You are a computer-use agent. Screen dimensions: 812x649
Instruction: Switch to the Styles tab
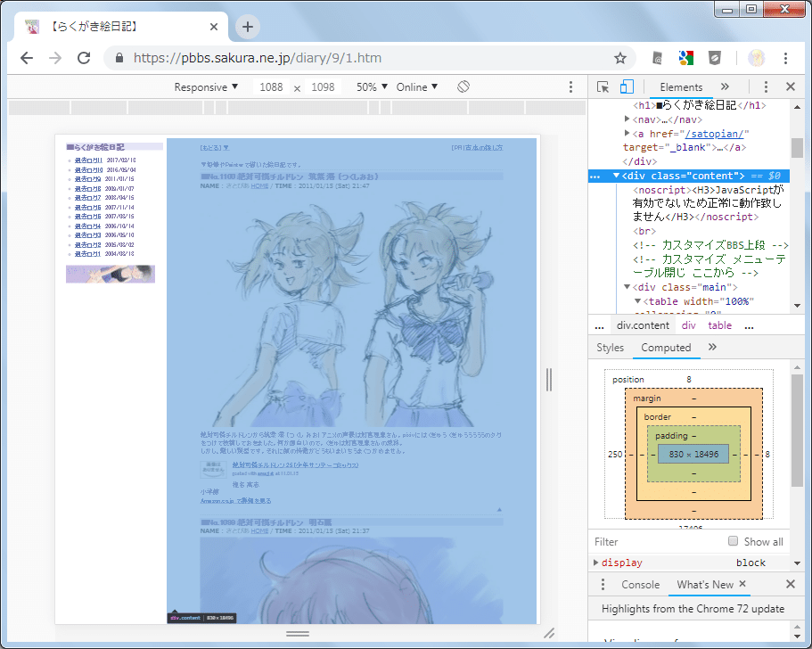[x=610, y=348]
